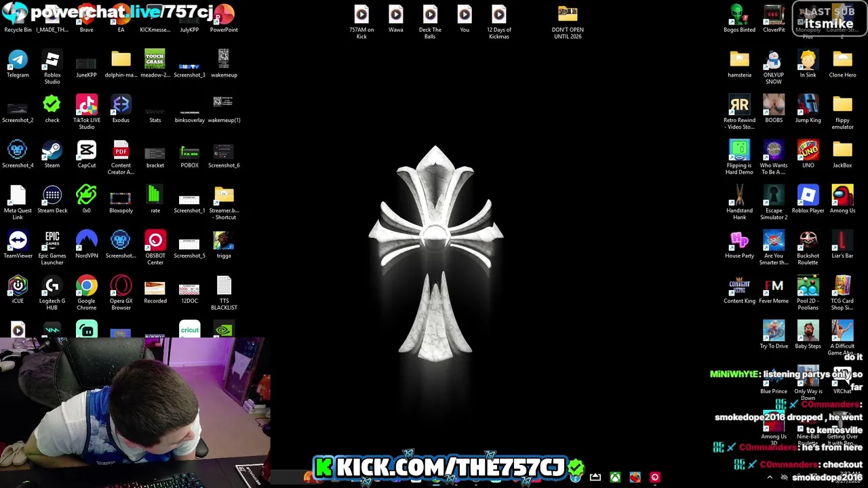Open the 'Deck The Balls' video file
868x488 pixels.
[x=430, y=22]
